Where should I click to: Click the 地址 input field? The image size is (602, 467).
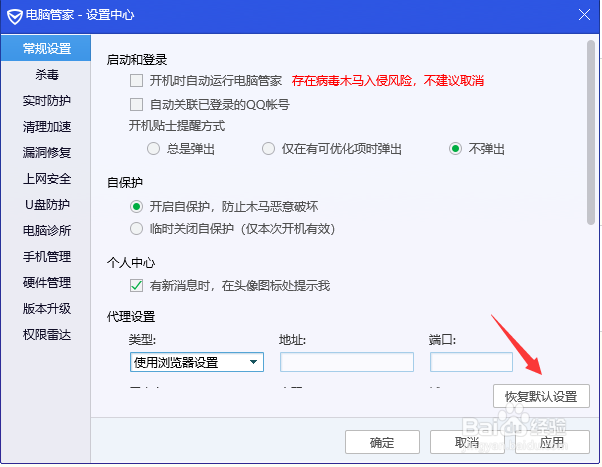coord(347,362)
